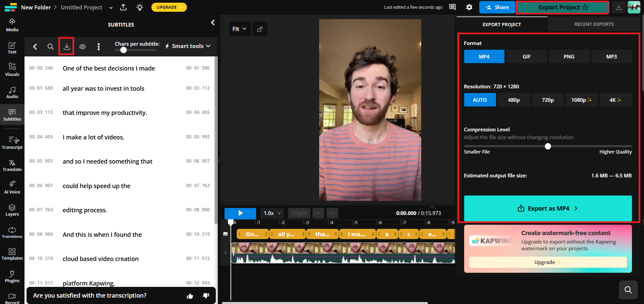
Task: Open the Transcript panel
Action: tap(12, 143)
